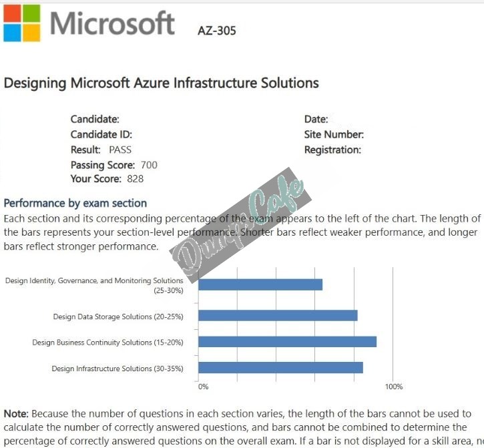484x448 pixels.
Task: Click the bold Note label
Action: tap(16, 414)
